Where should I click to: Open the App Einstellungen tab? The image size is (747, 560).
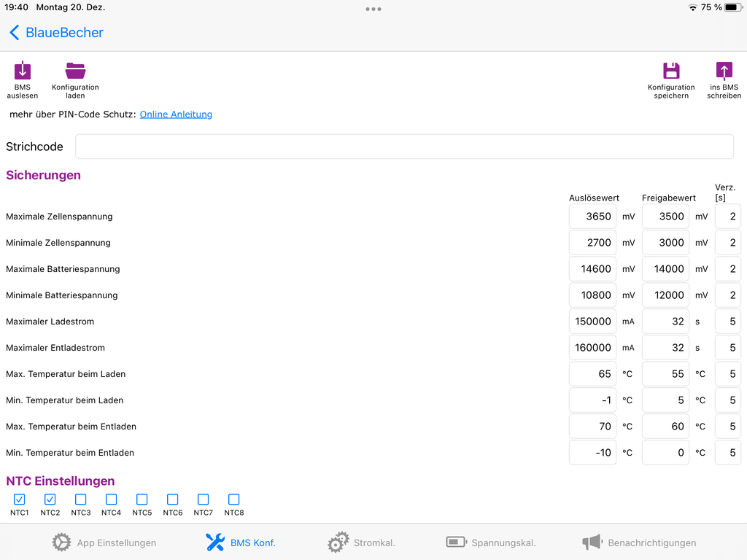[104, 542]
